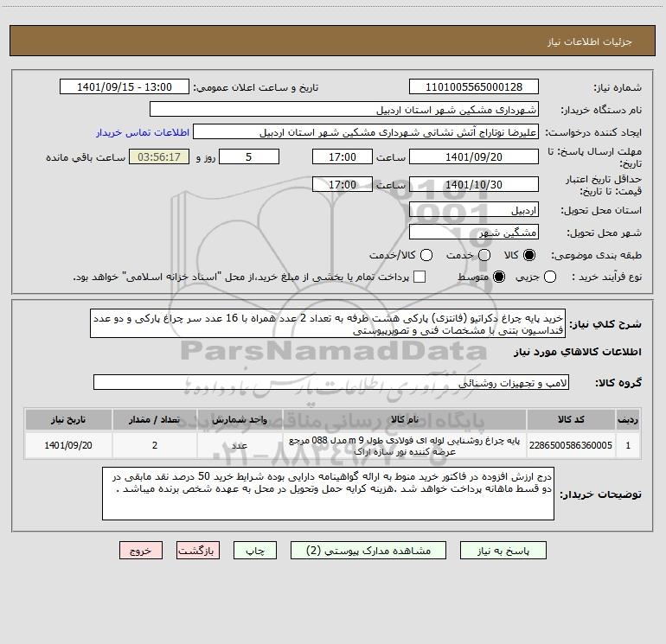This screenshot has width=666, height=644.
Task: Click مشاهده مدارک پیوستی (2) button
Action: [368, 551]
